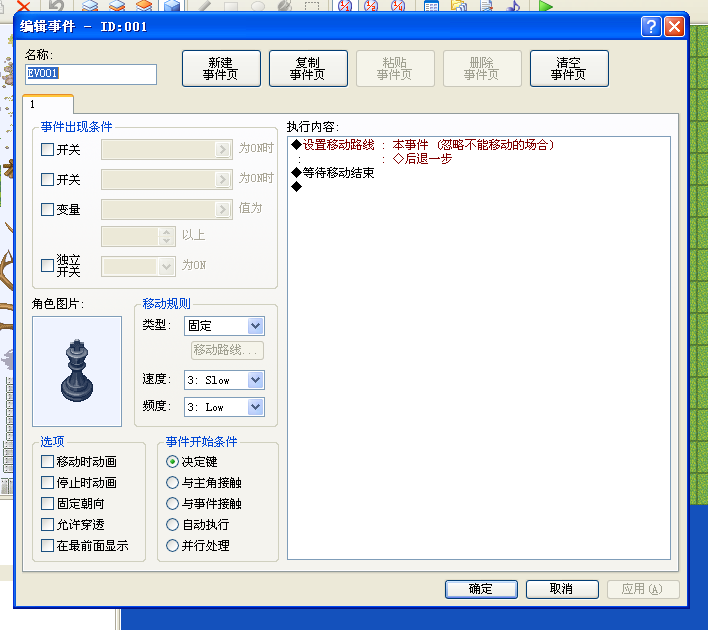Click the help question mark button
This screenshot has width=708, height=630.
[x=651, y=27]
